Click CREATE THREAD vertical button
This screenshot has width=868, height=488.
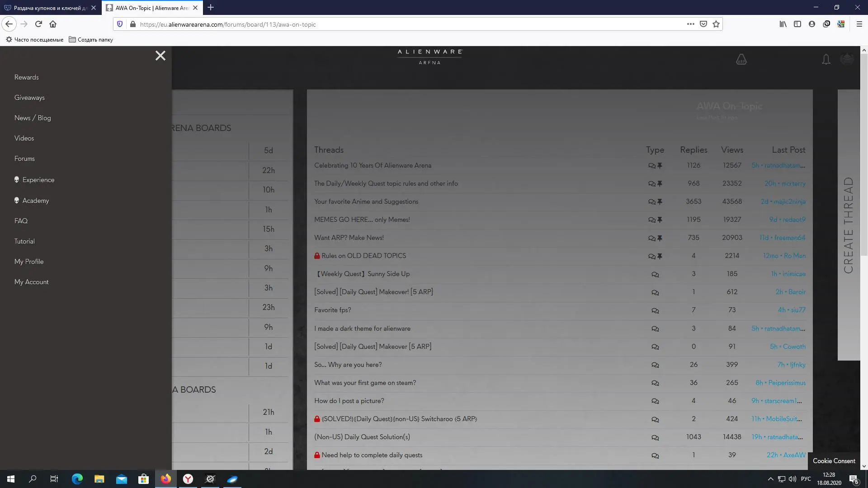pos(849,225)
